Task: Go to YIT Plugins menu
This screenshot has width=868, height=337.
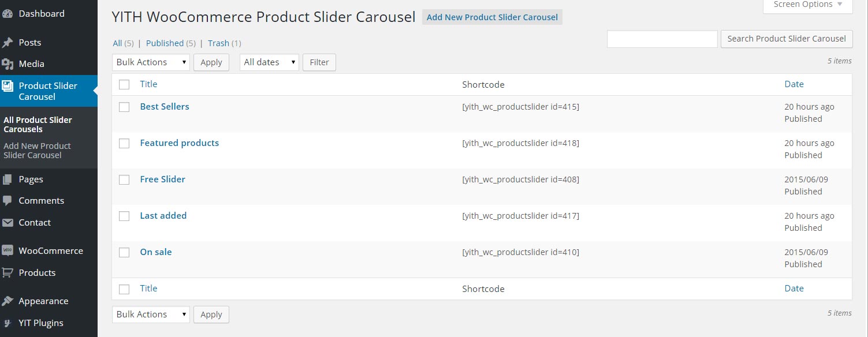Action: coord(40,323)
